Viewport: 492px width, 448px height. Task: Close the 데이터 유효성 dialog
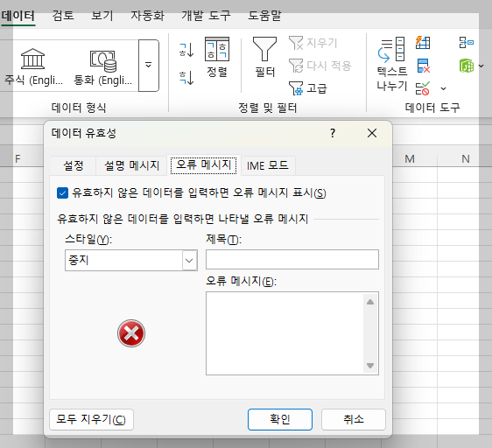coord(372,133)
